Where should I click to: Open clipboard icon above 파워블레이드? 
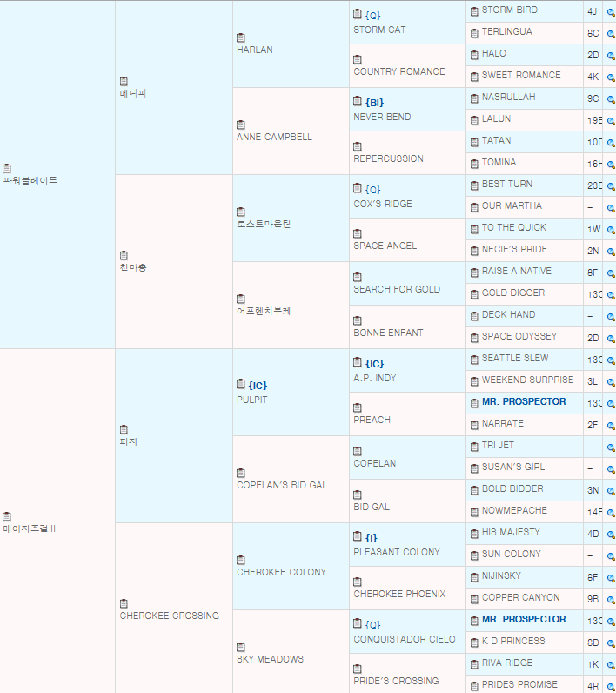tap(7, 168)
